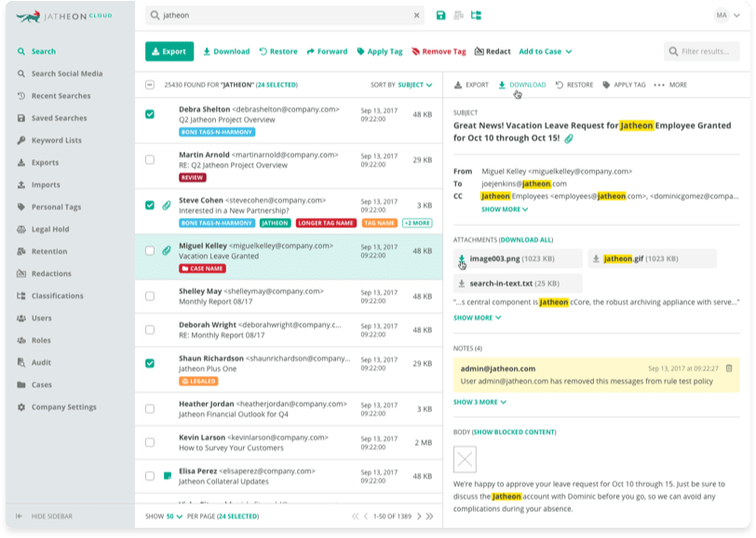Click Restore in the preview pane toolbar
The image size is (756, 538).
(574, 85)
